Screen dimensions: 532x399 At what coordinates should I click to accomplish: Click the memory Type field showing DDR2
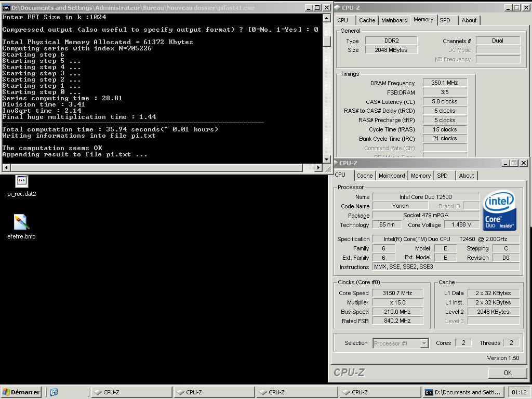pos(391,41)
